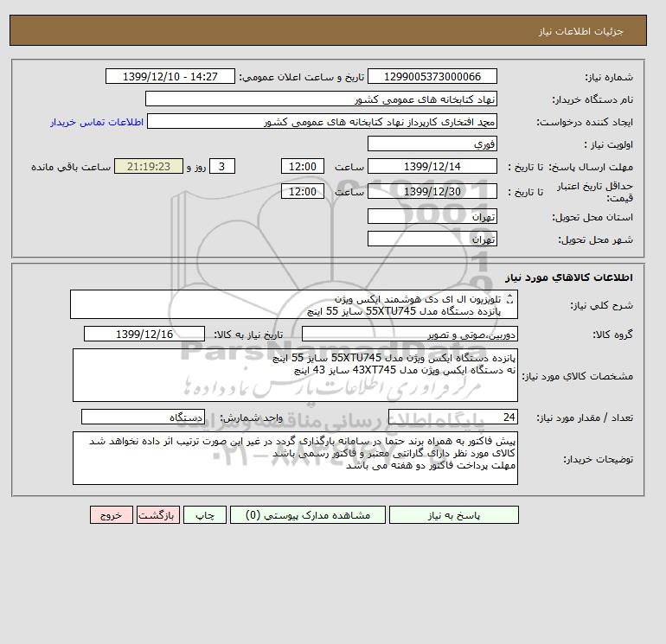Click the توضیحات خریدار notes text area
The image size is (666, 644).
click(x=295, y=458)
